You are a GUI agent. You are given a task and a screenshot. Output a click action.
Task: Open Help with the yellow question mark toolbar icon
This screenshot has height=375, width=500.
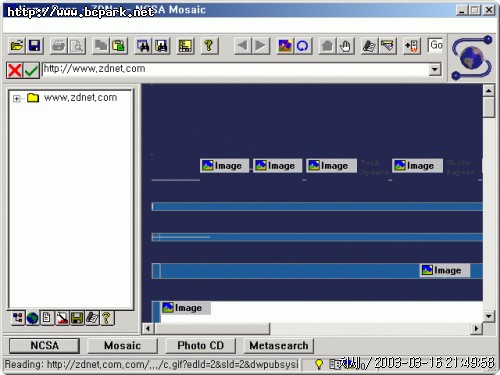(x=209, y=46)
